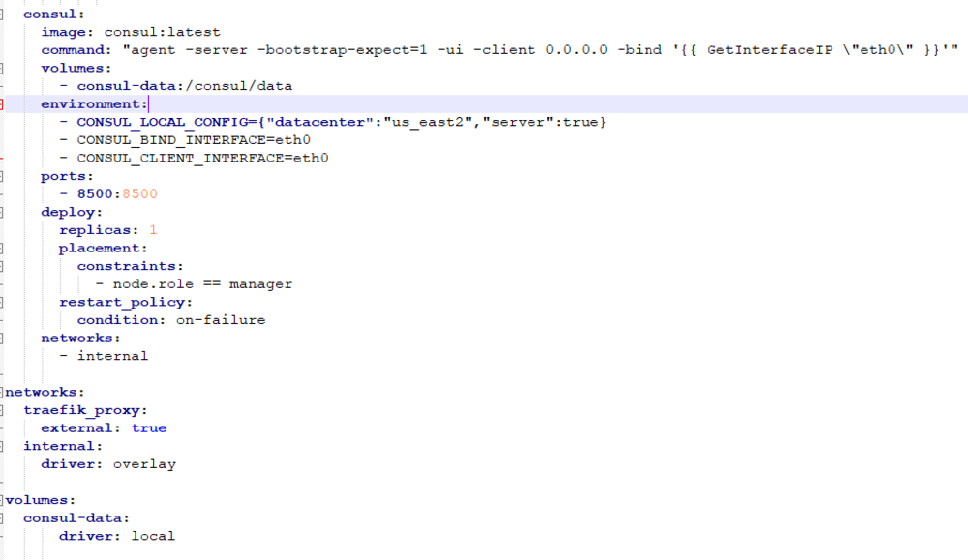Click the 'local' driver value
Image resolution: width=968 pixels, height=560 pixels.
(153, 536)
